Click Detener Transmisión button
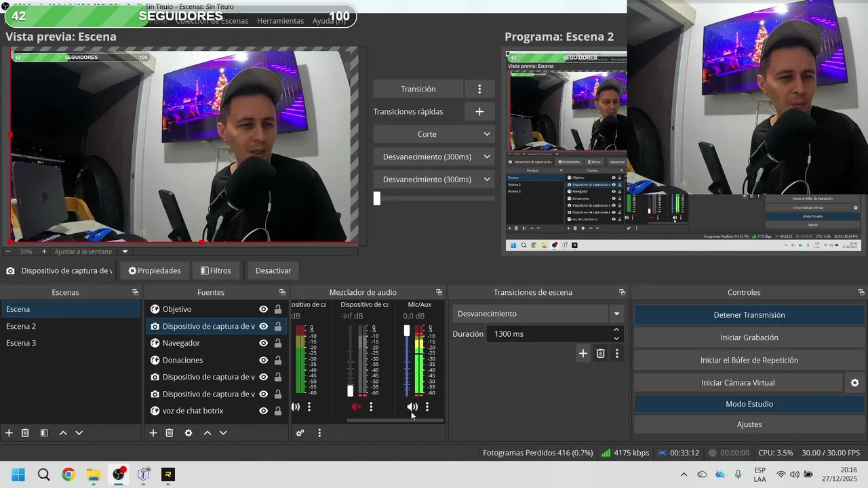Image resolution: width=868 pixels, height=488 pixels. (x=749, y=315)
